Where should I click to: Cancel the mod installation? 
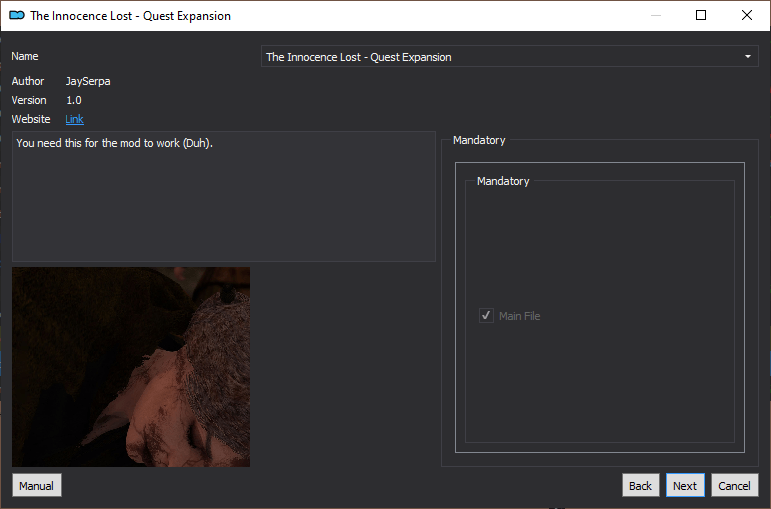point(735,485)
